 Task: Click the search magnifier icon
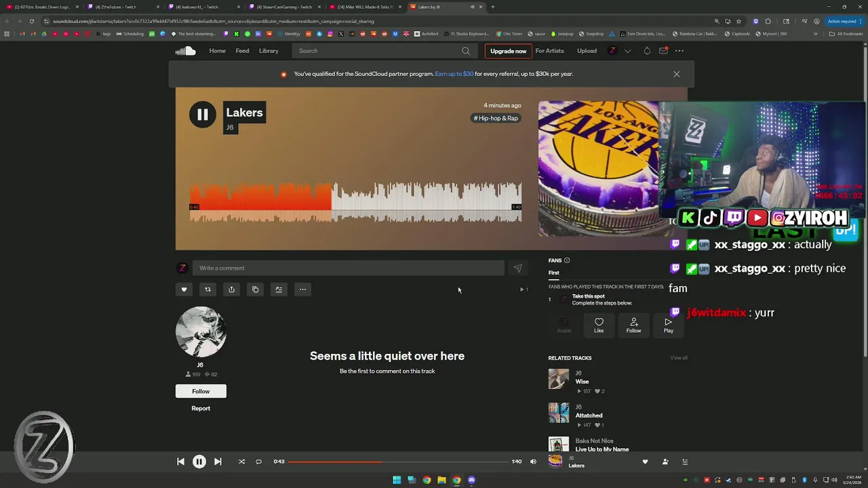(466, 51)
